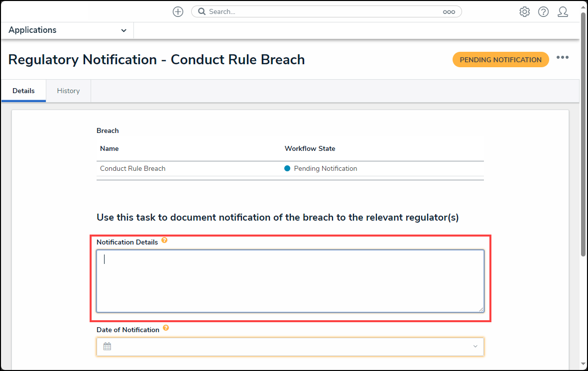The width and height of the screenshot is (588, 371).
Task: Open the user profile icon
Action: (563, 12)
